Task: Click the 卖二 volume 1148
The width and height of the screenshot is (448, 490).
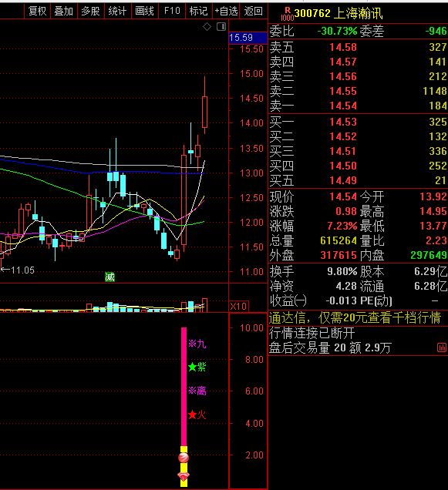Action: (435, 91)
